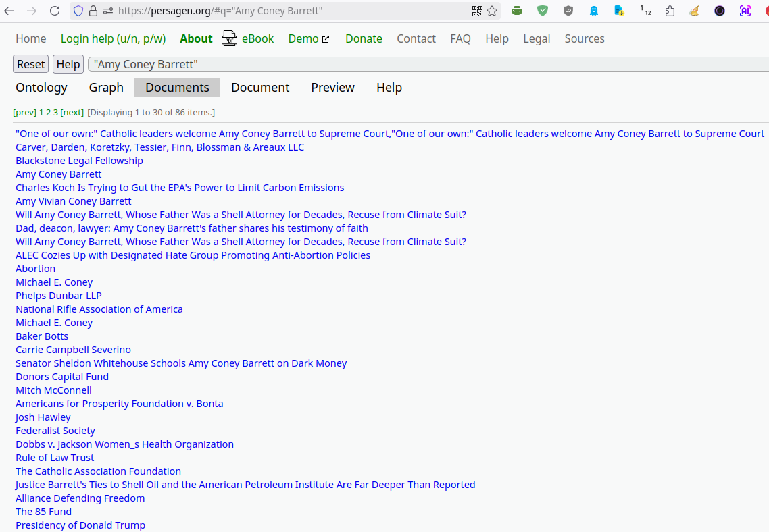Open the green printer extension
The image size is (769, 532).
[x=517, y=11]
